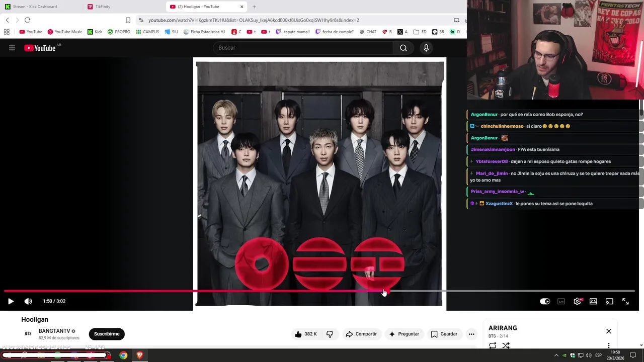This screenshot has width=644, height=362.
Task: Open the fecha de cumple? bookmark
Action: click(x=335, y=32)
